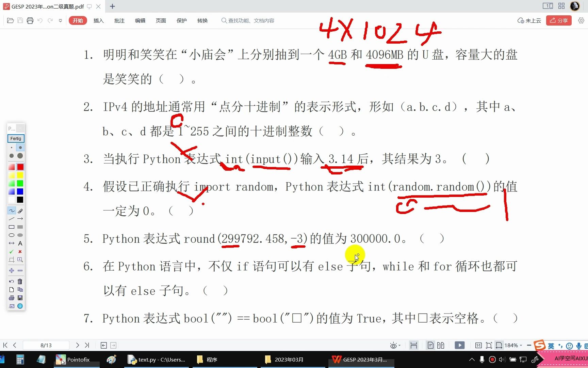The height and width of the screenshot is (368, 588).
Task: Enable single page view mode
Action: [x=431, y=345]
